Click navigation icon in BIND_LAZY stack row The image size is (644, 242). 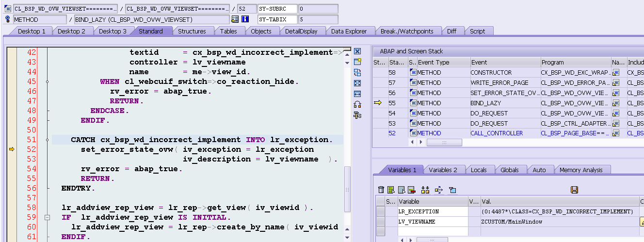pyautogui.click(x=616, y=103)
